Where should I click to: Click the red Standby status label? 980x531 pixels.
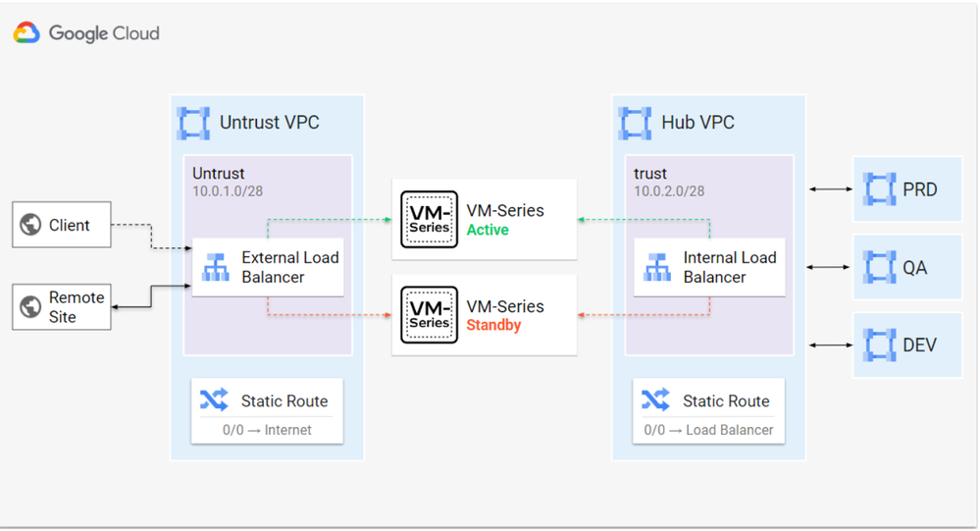click(493, 325)
